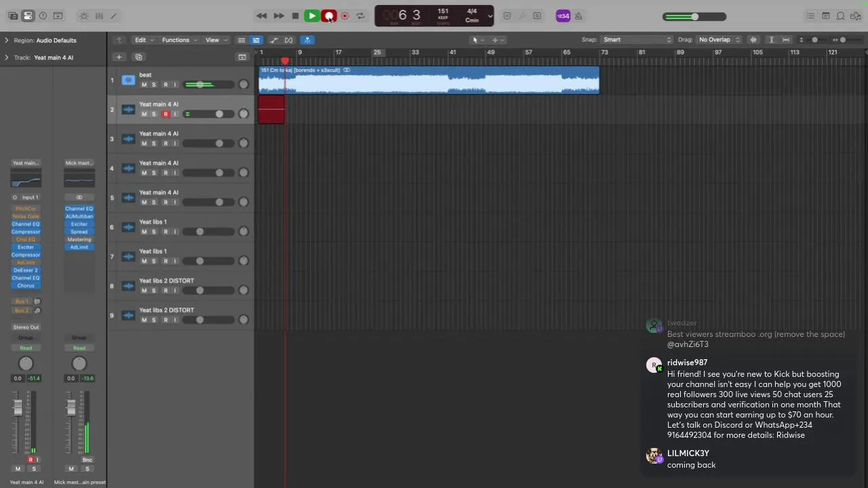The height and width of the screenshot is (488, 868).
Task: Show Automation in the tracks area
Action: point(274,40)
